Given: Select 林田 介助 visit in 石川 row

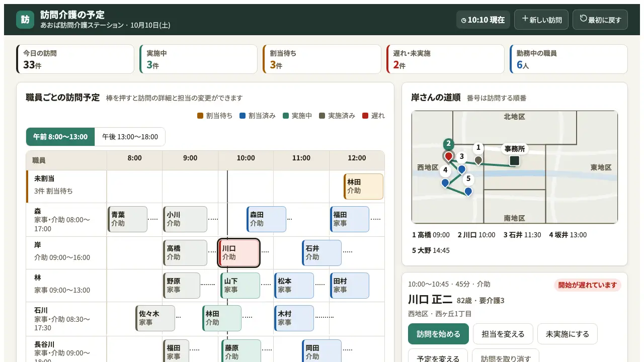Looking at the screenshot, I should 222,318.
